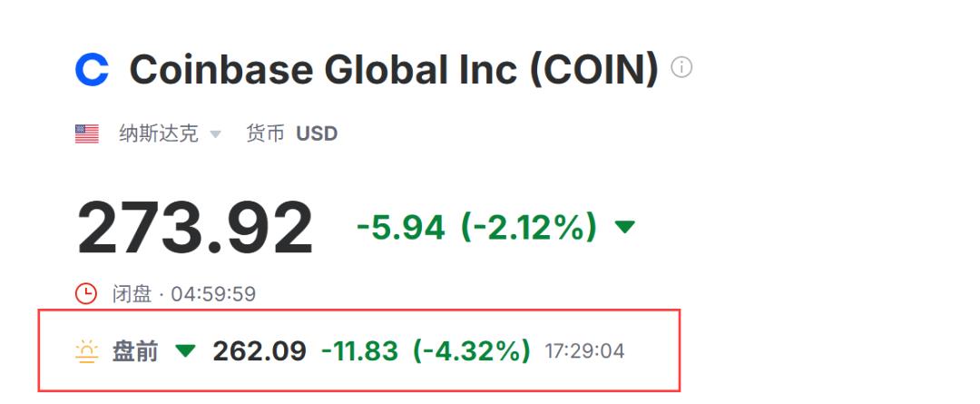The height and width of the screenshot is (404, 980).
Task: Click the United States flag icon
Action: click(x=87, y=134)
